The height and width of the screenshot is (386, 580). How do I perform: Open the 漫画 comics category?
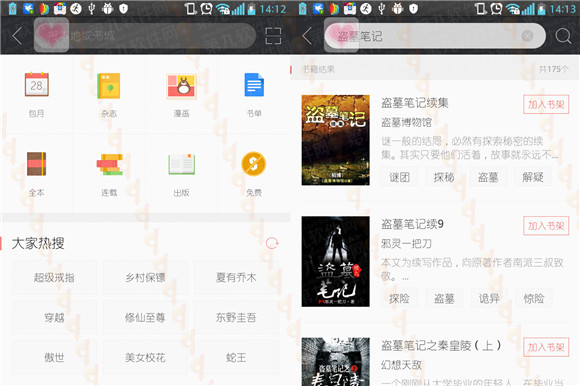pos(181,95)
